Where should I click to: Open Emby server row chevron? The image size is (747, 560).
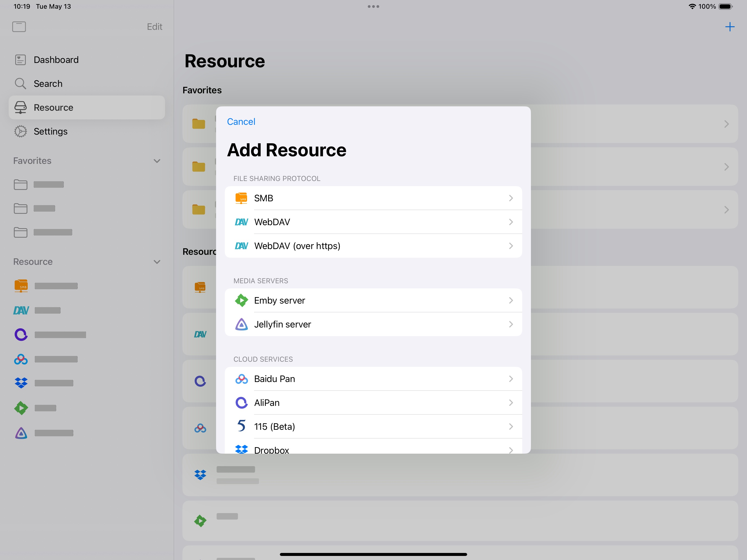[x=511, y=300]
